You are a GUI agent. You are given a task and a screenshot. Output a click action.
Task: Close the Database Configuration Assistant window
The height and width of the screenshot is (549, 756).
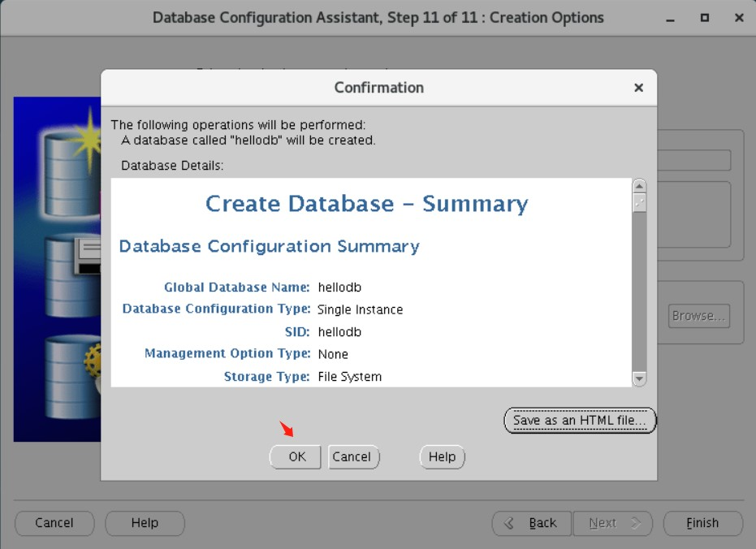[739, 18]
